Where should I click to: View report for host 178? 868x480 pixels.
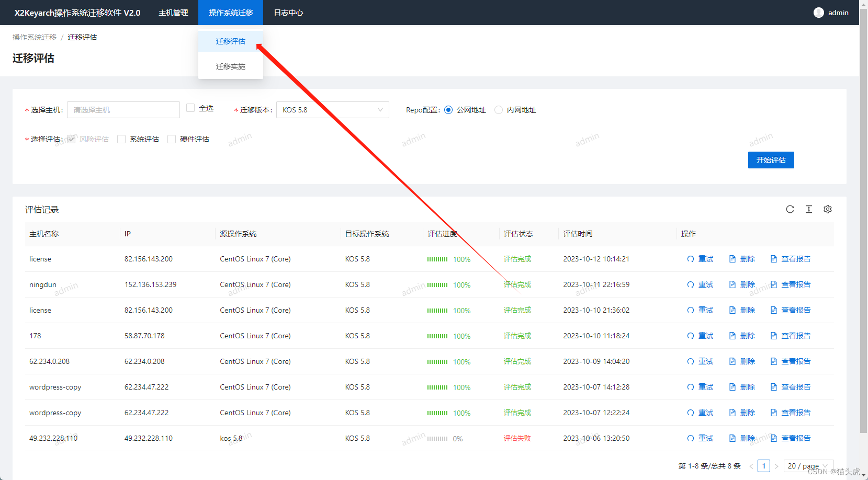[x=790, y=336]
